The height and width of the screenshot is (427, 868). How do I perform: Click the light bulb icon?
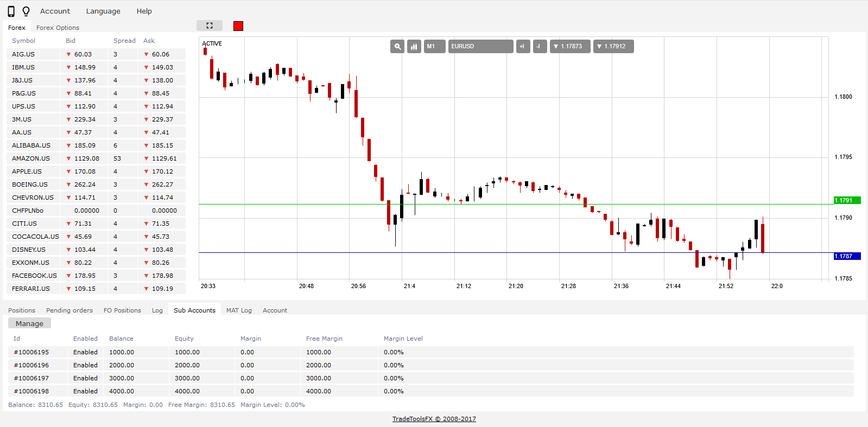click(x=26, y=11)
